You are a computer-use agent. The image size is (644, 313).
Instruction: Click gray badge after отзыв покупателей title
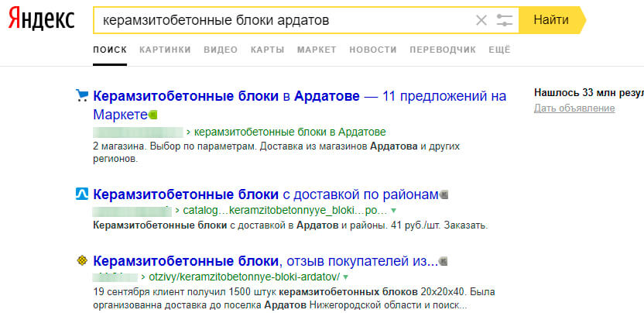click(x=444, y=261)
